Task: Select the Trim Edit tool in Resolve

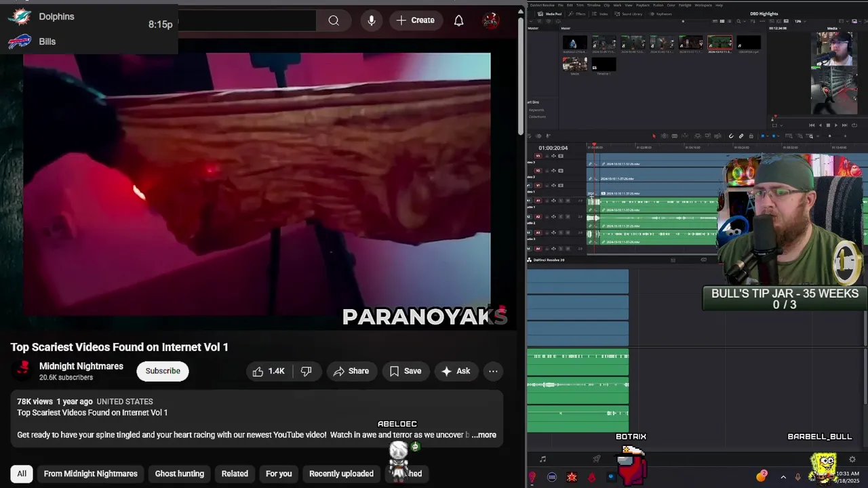Action: (664, 136)
